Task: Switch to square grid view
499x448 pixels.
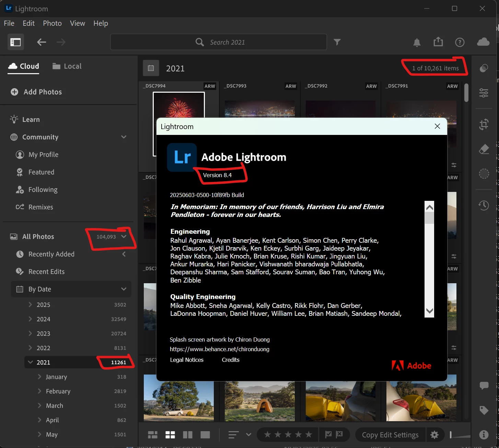Action: 170,435
